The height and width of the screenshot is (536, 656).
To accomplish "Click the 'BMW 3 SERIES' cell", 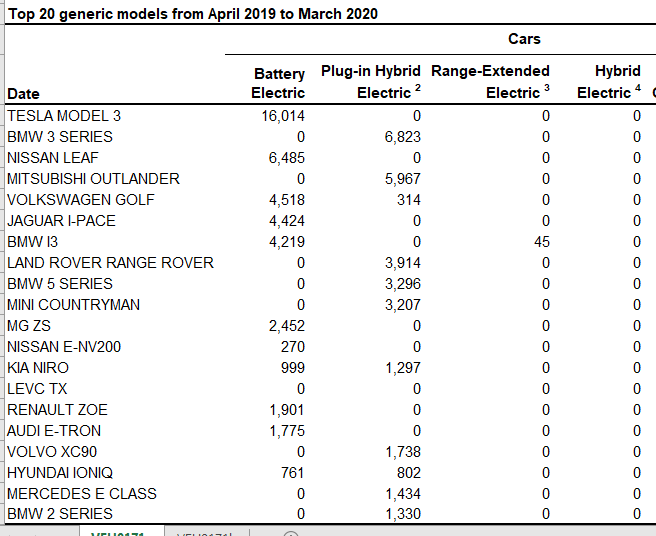I will tap(60, 137).
